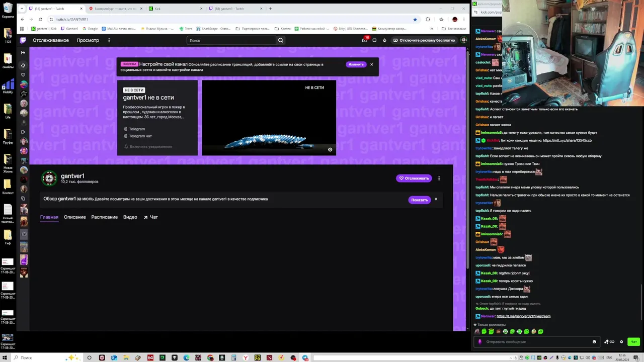
Task: Open the Партнерские прог bookmark folder
Action: (252, 29)
